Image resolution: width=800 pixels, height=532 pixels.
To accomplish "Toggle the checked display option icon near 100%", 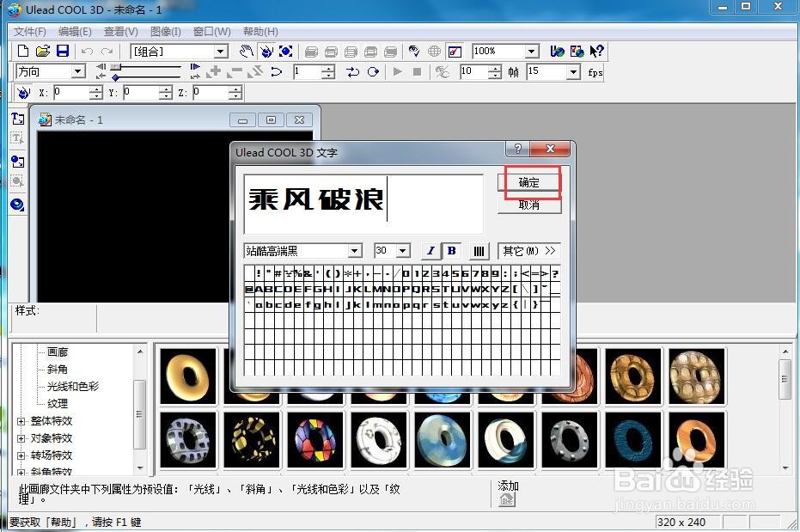I will pos(454,51).
